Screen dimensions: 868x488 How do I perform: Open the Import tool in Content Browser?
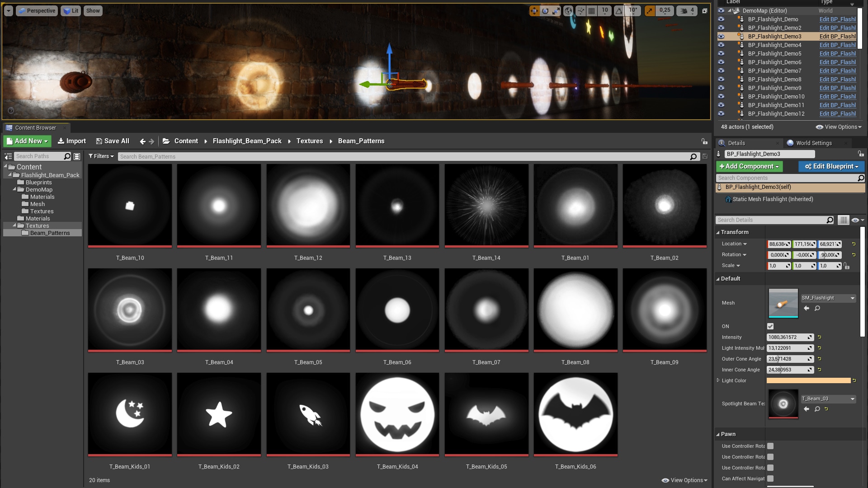point(71,141)
